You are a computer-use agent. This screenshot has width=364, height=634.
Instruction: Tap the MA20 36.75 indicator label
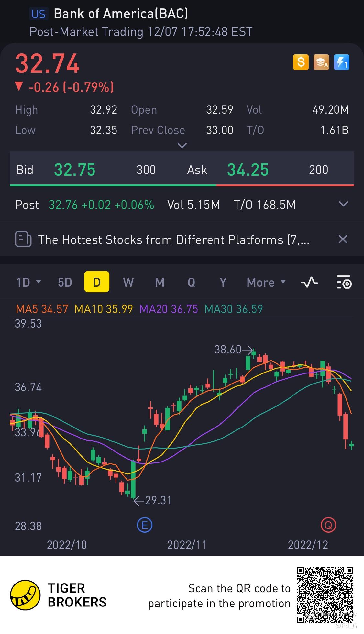(x=169, y=309)
